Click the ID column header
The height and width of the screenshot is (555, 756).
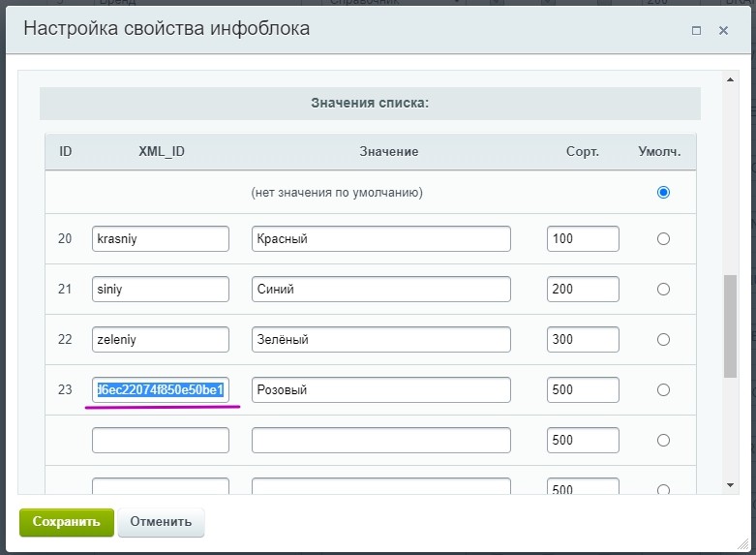66,151
